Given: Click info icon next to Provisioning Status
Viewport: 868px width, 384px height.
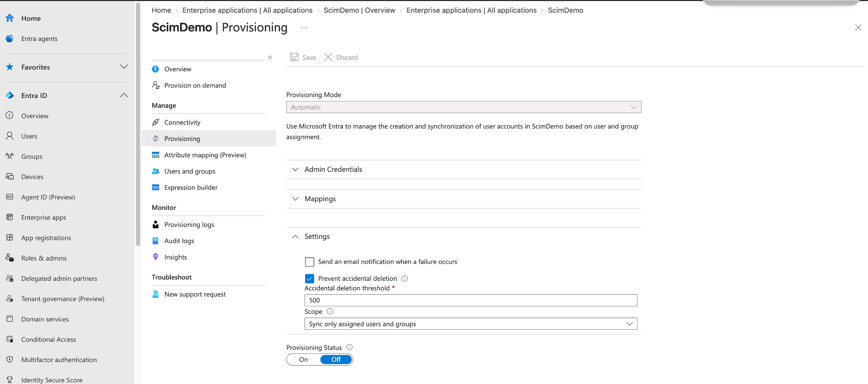Looking at the screenshot, I should [x=349, y=347].
